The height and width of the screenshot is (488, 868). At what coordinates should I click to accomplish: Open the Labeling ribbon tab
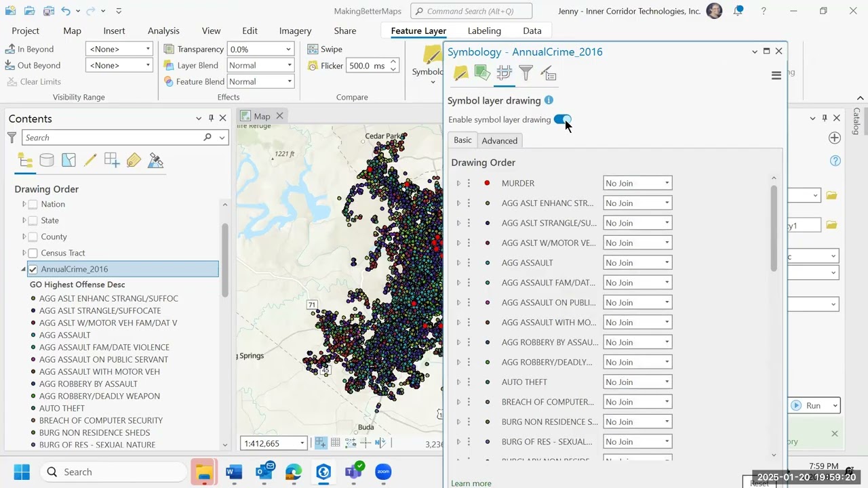pos(484,30)
